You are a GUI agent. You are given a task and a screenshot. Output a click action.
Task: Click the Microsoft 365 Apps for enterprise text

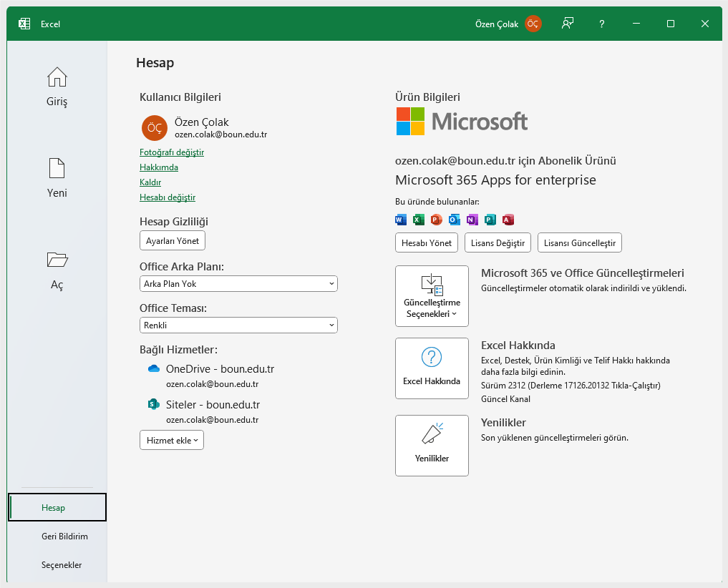tap(495, 180)
